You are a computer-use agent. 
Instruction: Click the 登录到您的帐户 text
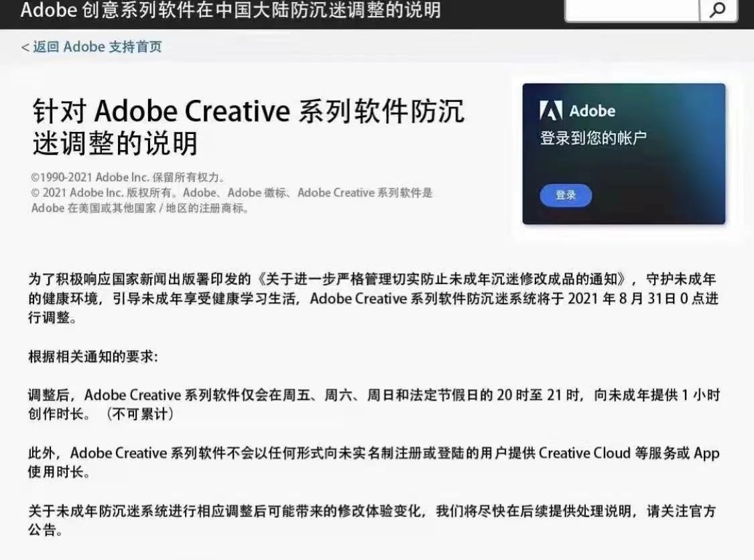(592, 139)
